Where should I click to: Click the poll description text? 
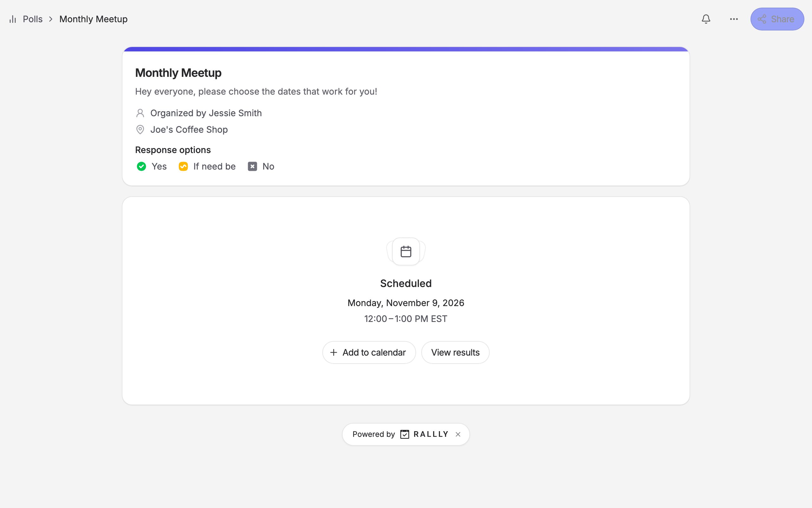point(256,92)
